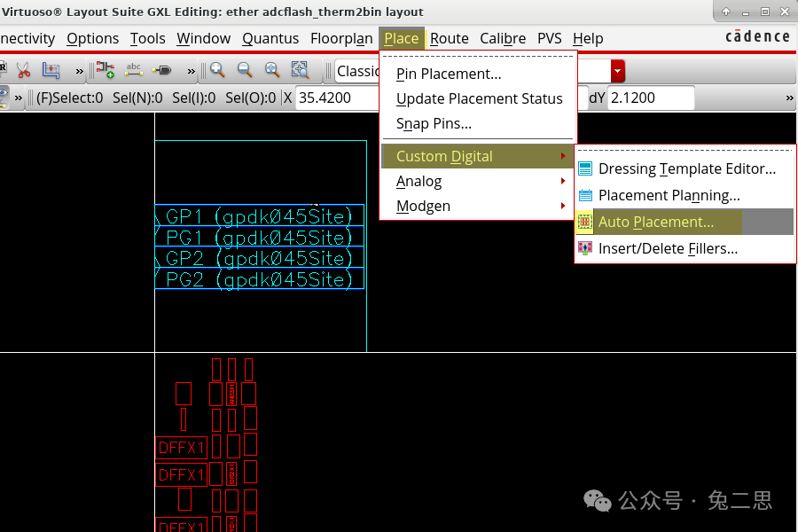Select the topmost full DFFX1 cell instance
The image size is (798, 532).
(181, 448)
